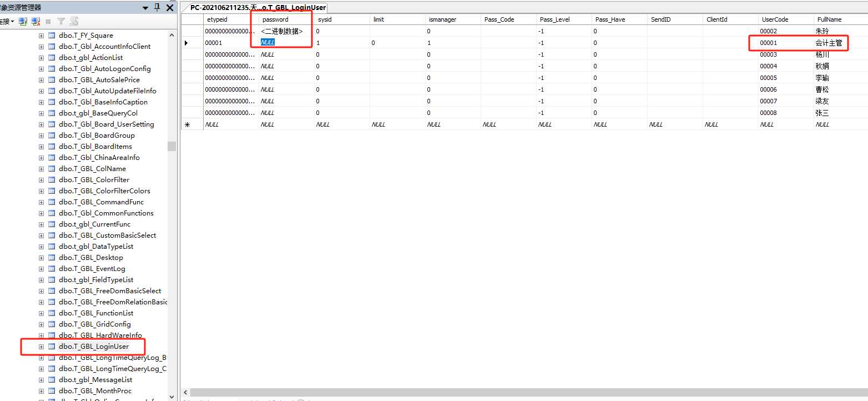This screenshot has height=401, width=868.
Task: Click the <二进制数据> password cell
Action: [286, 31]
